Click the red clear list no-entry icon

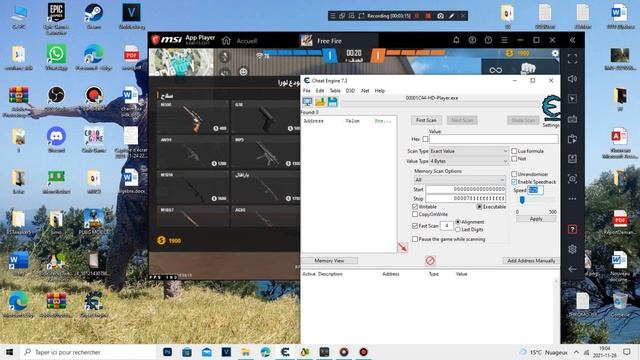(x=430, y=260)
